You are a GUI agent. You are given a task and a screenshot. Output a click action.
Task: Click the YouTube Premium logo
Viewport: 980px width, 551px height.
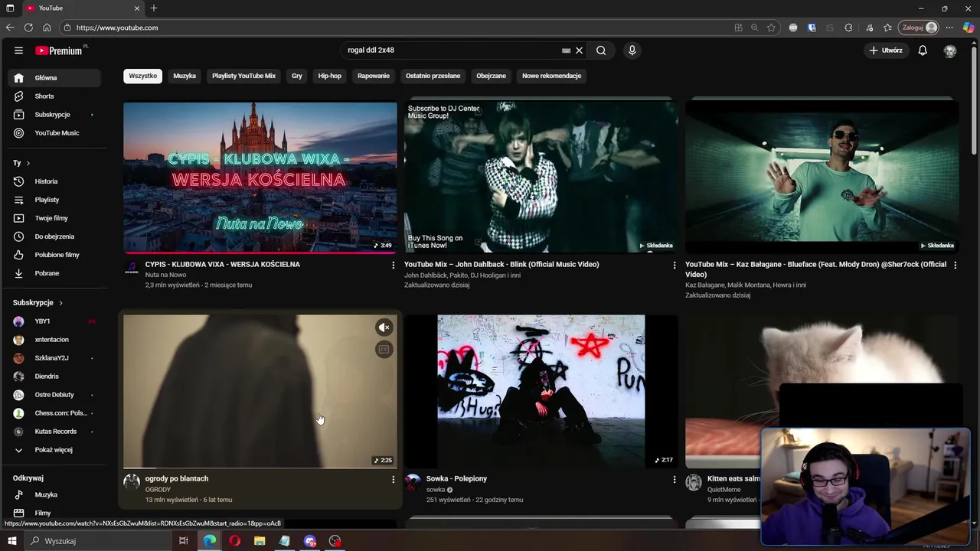(60, 51)
